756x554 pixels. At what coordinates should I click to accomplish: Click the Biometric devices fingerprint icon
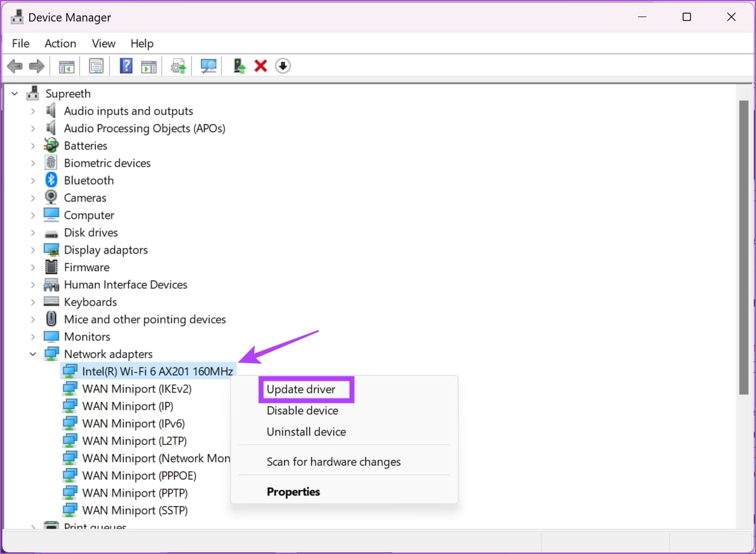click(x=51, y=163)
